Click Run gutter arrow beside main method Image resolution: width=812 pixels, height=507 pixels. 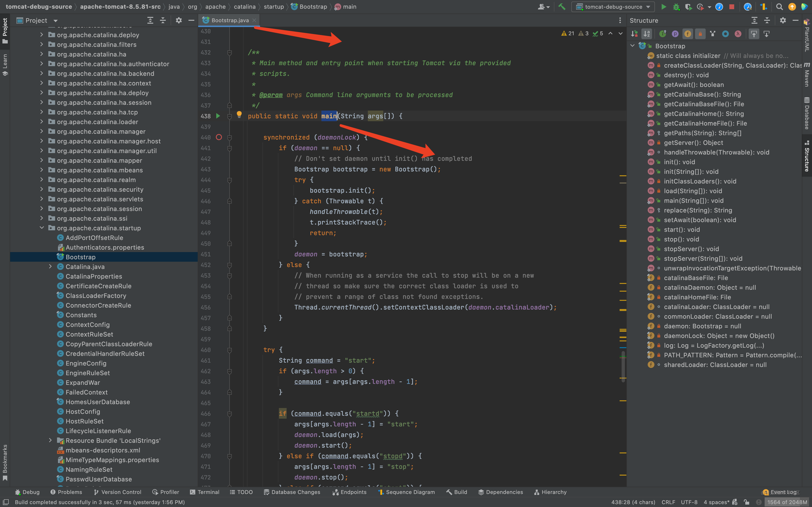point(218,116)
